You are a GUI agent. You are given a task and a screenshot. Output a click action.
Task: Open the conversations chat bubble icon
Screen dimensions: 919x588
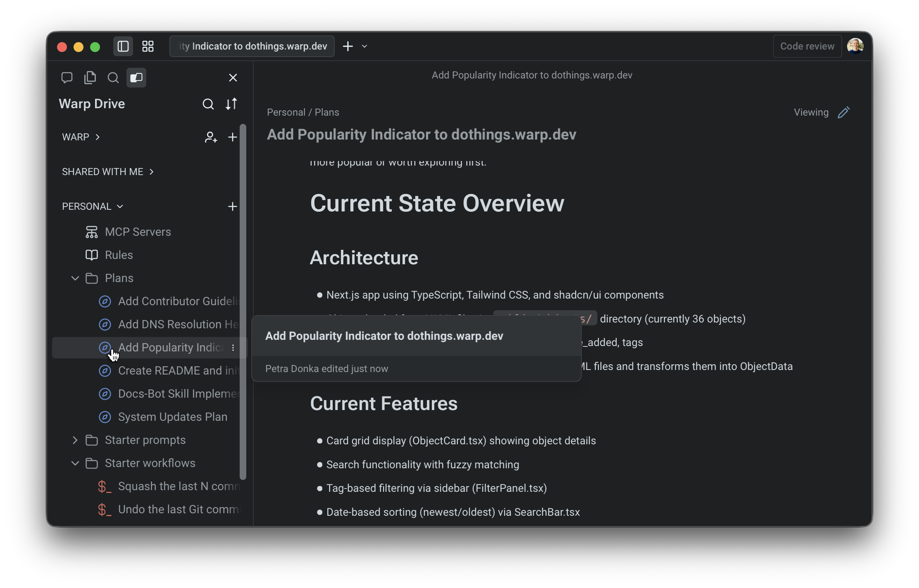[67, 78]
